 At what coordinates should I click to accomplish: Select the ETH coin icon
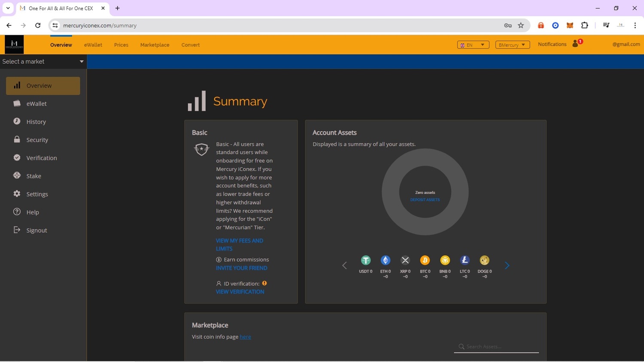tap(386, 260)
